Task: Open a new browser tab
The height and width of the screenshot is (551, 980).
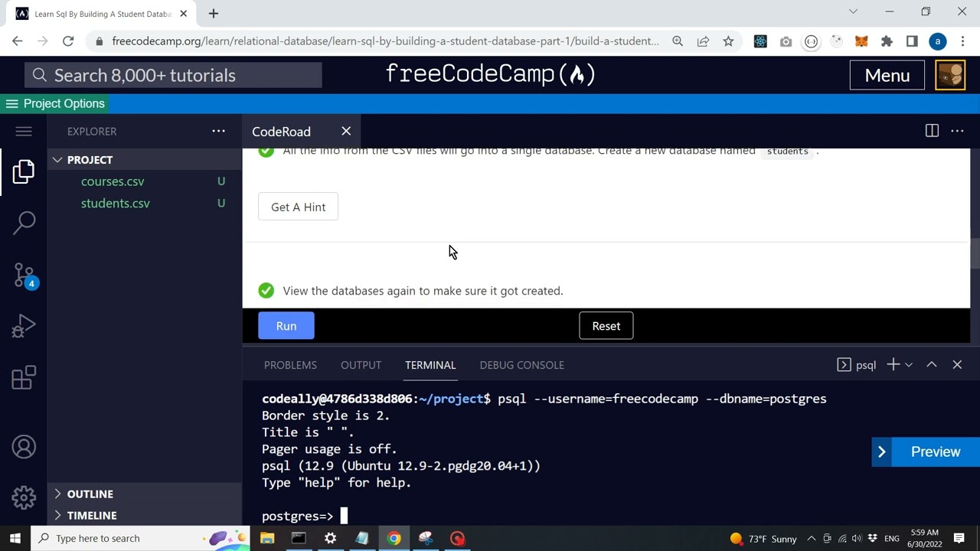Action: (x=214, y=13)
